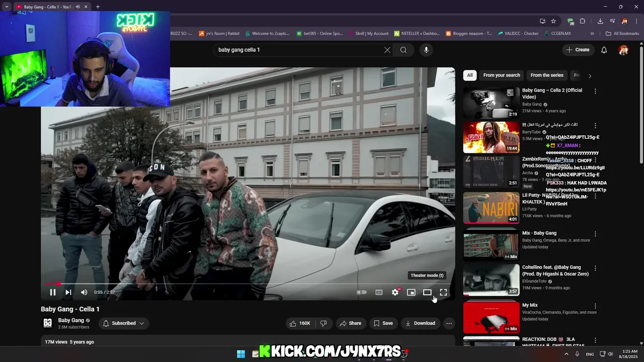The image size is (644, 362).
Task: Search with your voice microphone
Action: pyautogui.click(x=426, y=50)
